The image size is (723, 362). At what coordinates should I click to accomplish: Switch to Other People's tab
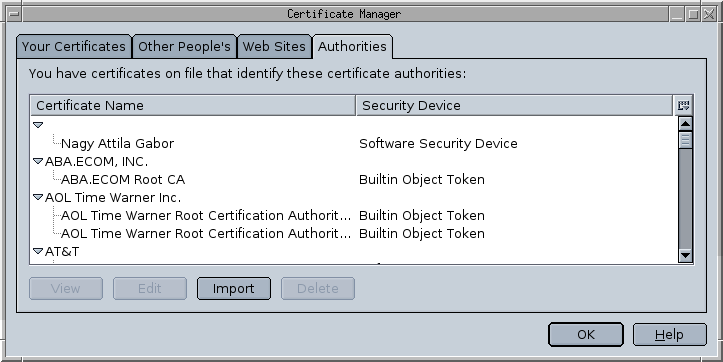click(x=184, y=47)
